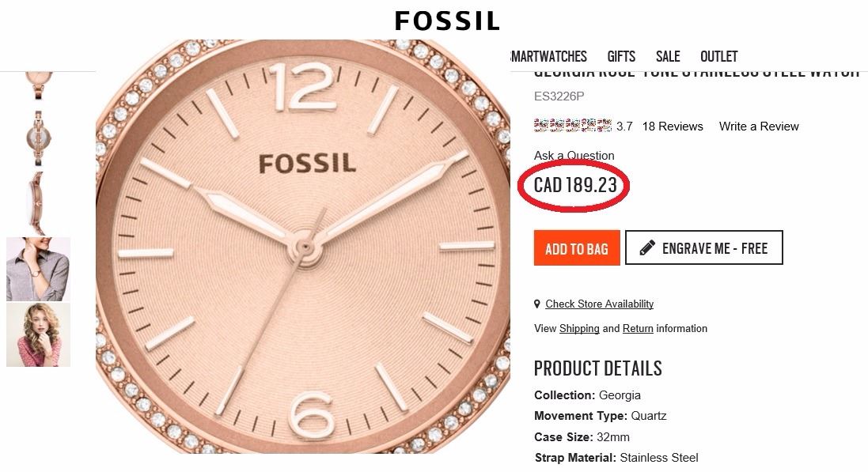Open the Smartwatches menu

pos(549,56)
